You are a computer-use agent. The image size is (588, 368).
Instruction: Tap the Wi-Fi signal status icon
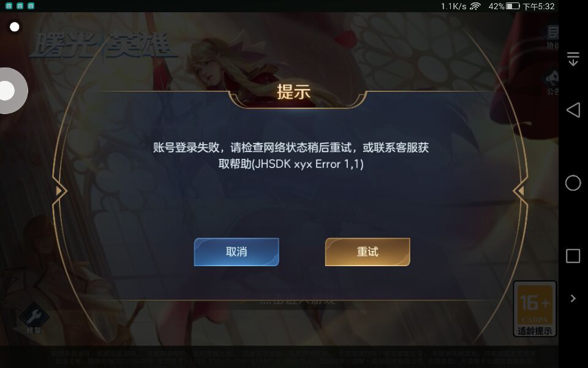[x=475, y=6]
